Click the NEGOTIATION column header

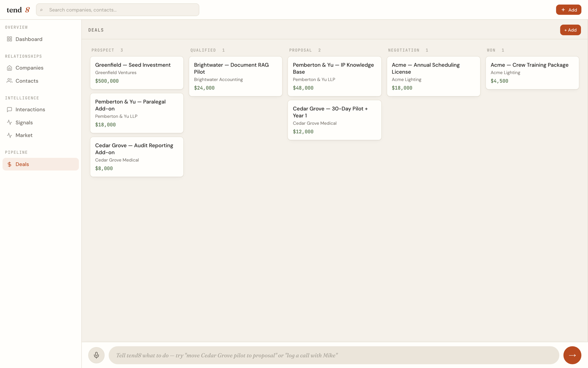click(x=404, y=50)
